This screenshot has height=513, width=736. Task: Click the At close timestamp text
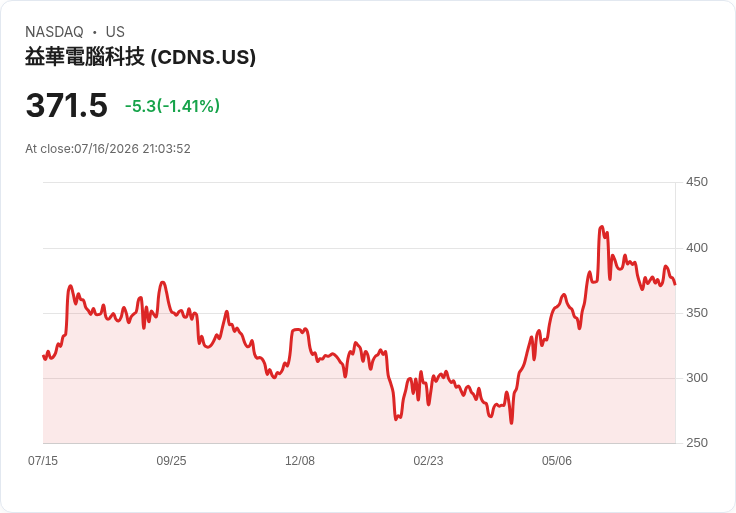(108, 149)
